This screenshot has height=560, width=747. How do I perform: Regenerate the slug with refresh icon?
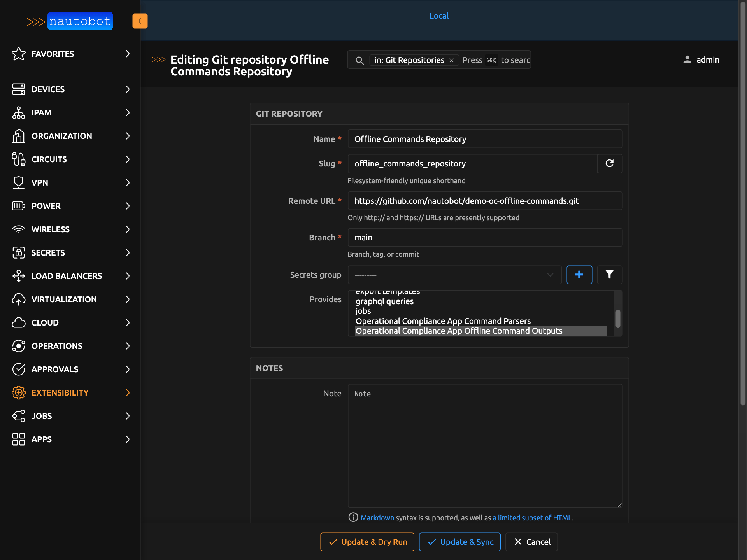pos(610,163)
